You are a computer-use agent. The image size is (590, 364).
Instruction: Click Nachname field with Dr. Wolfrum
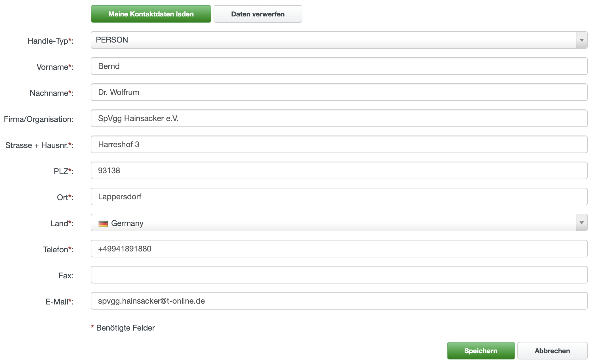coord(339,92)
